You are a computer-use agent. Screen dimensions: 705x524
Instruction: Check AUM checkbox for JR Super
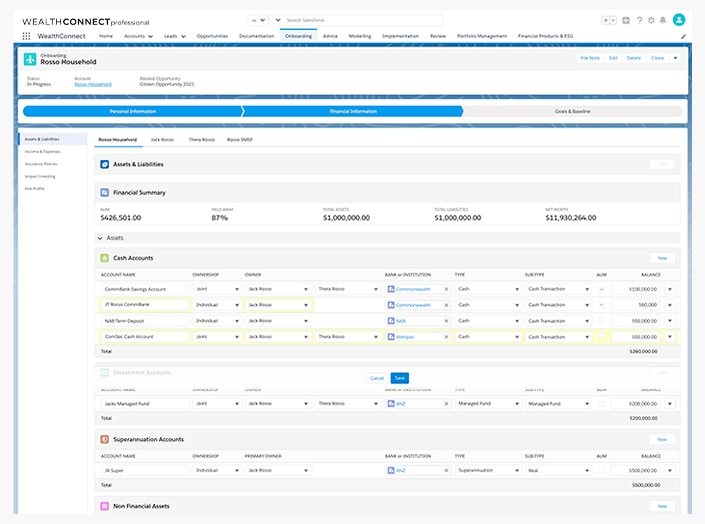coord(602,470)
